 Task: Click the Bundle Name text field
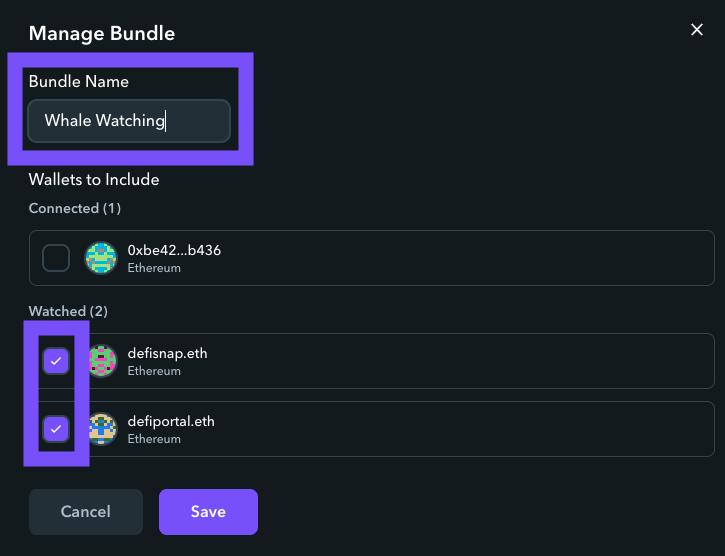[x=129, y=121]
